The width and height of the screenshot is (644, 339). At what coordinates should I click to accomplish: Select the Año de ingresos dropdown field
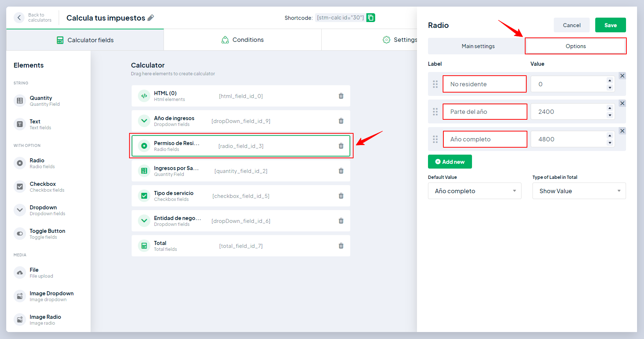(241, 121)
